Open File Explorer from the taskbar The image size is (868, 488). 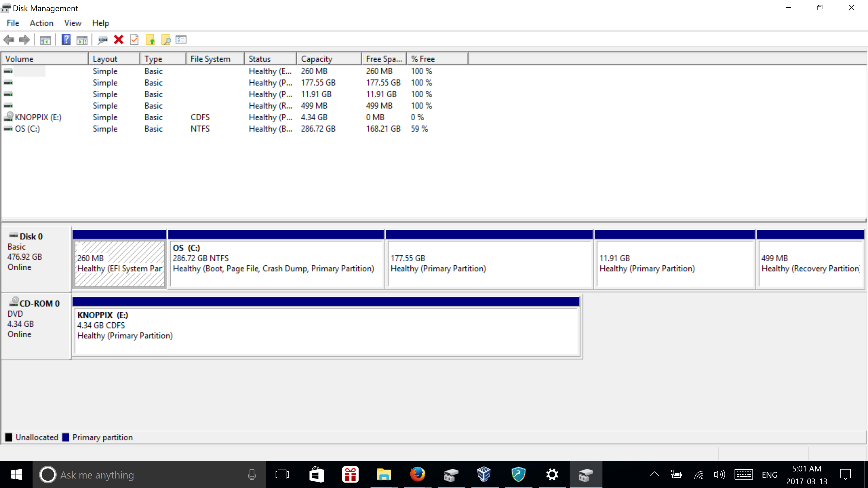coord(384,474)
